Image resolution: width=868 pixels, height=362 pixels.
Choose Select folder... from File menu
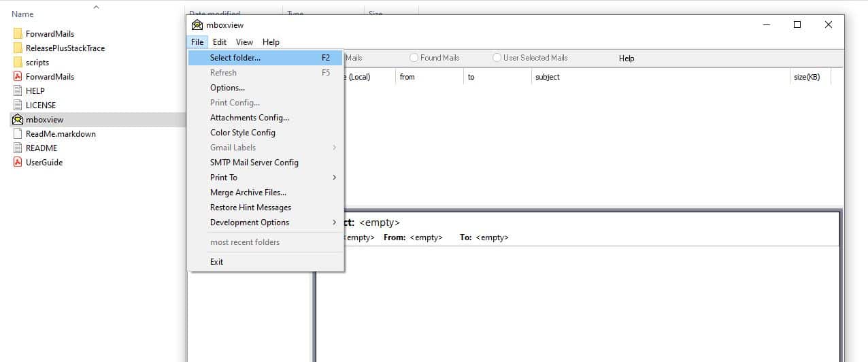[x=235, y=58]
